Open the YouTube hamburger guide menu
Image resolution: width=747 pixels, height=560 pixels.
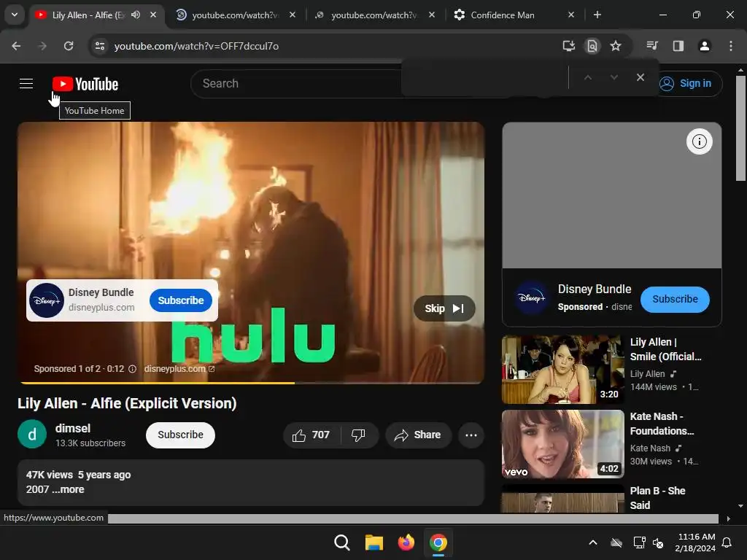pos(26,84)
